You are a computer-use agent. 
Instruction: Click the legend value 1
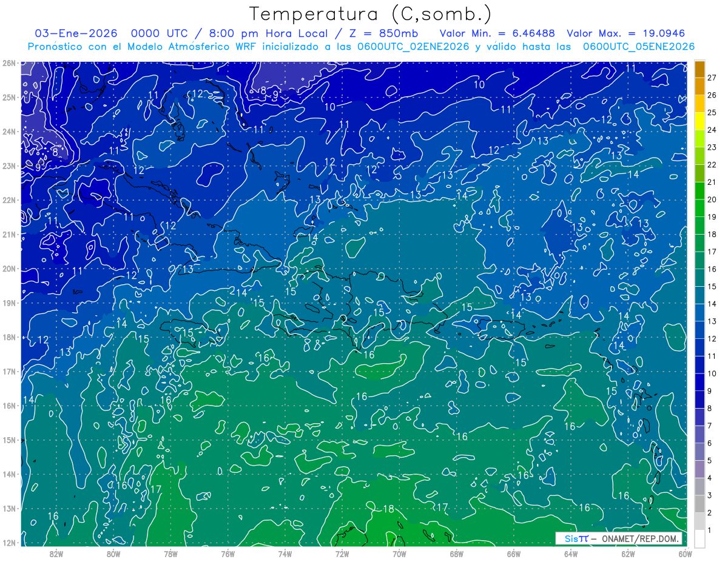tap(709, 530)
